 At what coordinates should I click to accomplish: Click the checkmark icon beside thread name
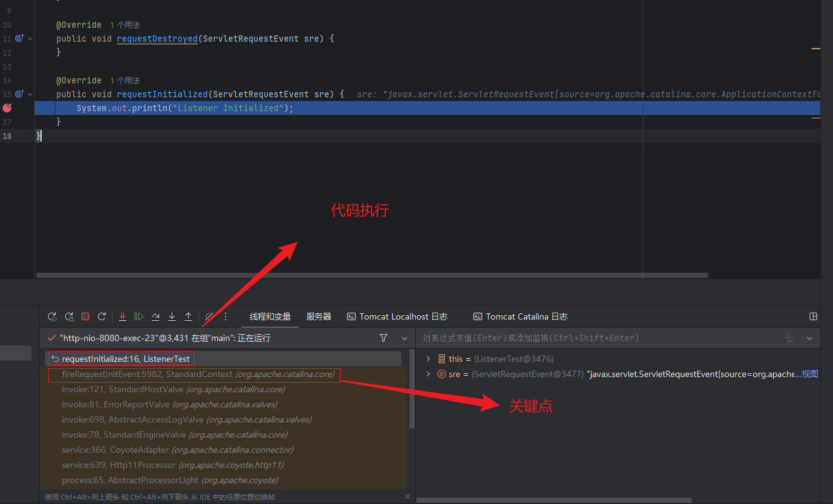click(x=51, y=338)
